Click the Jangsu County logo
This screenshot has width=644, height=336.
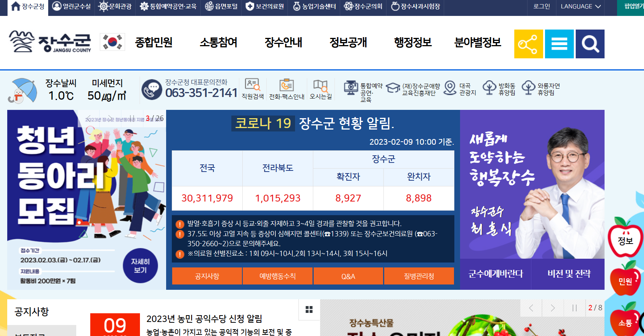(x=50, y=42)
